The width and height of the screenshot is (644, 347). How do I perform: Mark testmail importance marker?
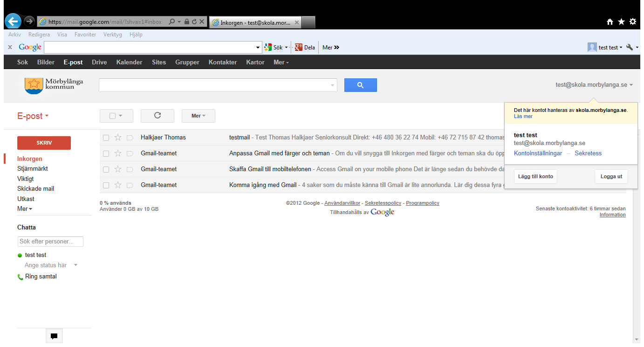coord(130,138)
